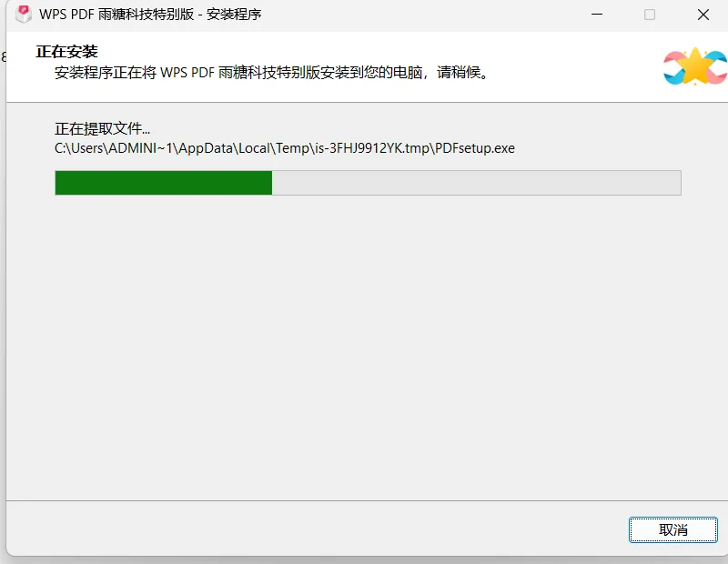
Task: Click the green filled part of progress bar
Action: (164, 183)
